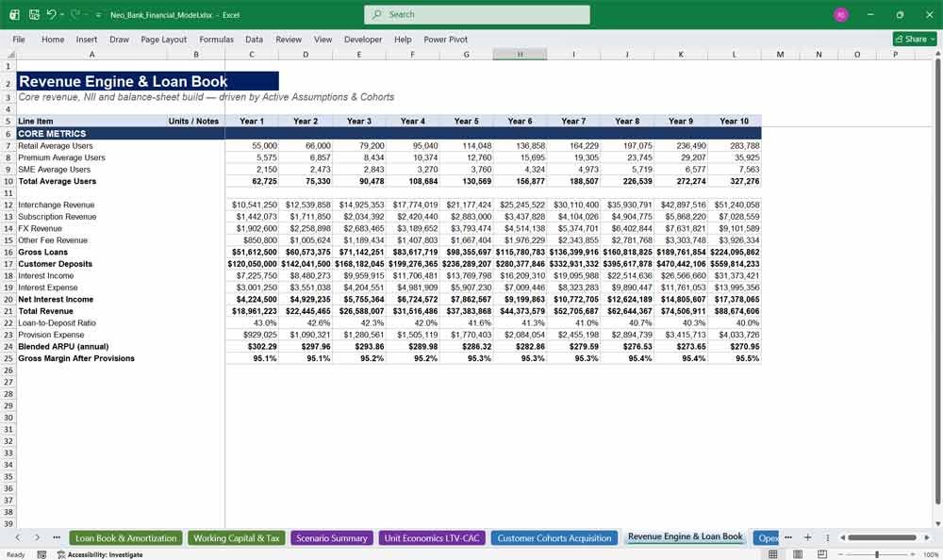Open the View ribbon tab
The height and width of the screenshot is (560, 943).
point(323,39)
